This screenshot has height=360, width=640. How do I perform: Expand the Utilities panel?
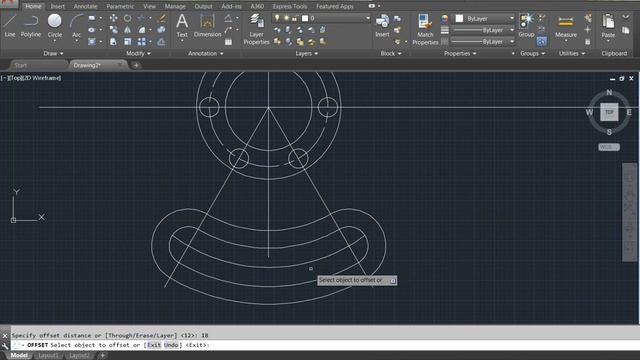(571, 53)
